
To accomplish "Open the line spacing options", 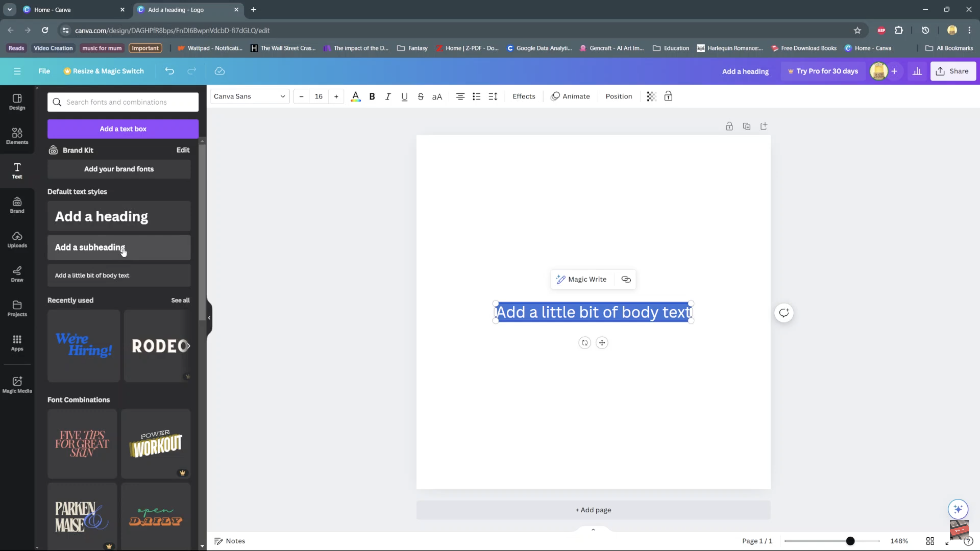I will click(x=493, y=97).
